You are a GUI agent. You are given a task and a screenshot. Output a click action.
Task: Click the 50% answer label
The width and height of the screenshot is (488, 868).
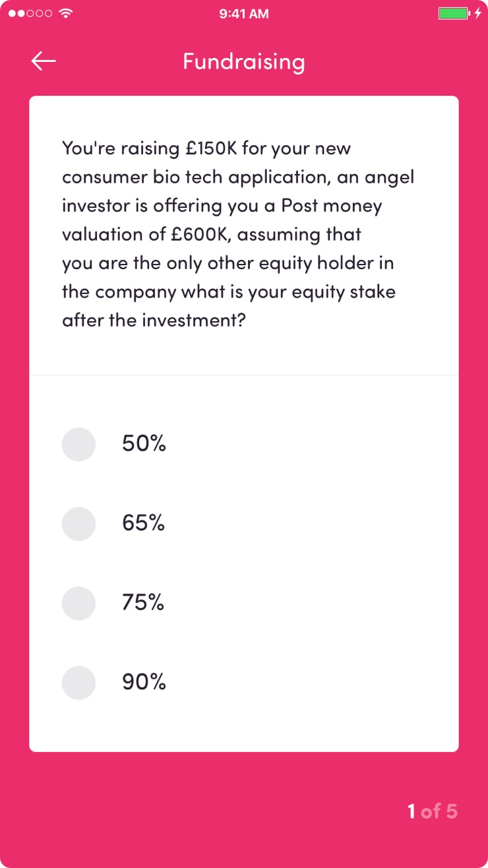click(144, 444)
